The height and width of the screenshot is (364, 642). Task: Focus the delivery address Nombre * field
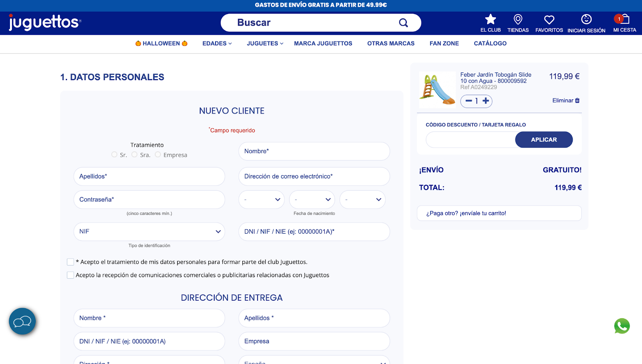[x=149, y=318]
